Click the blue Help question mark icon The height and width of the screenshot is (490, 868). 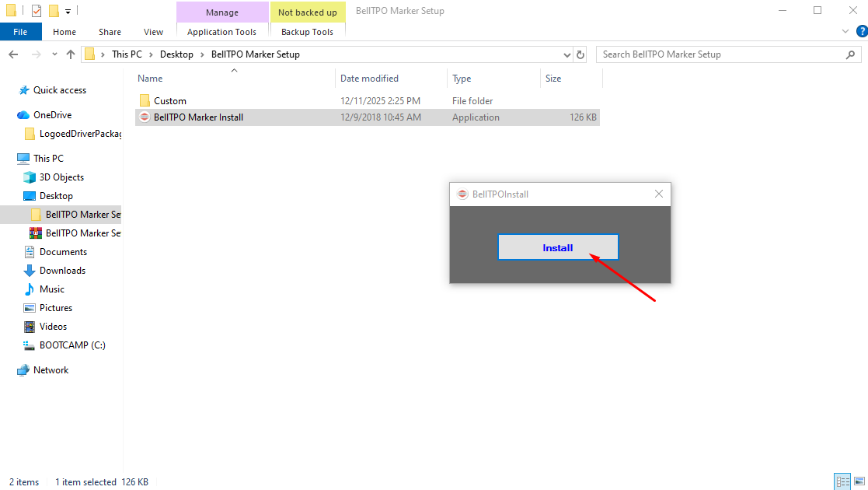click(861, 32)
